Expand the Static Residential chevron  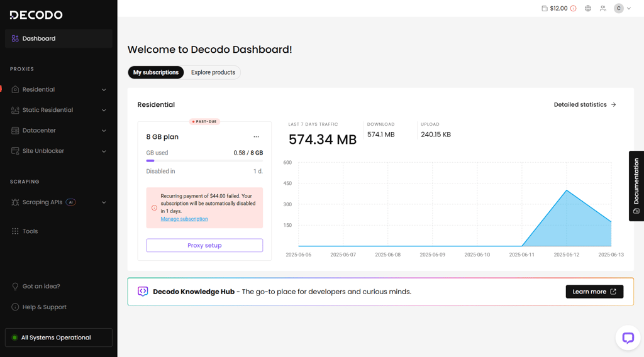(x=104, y=111)
